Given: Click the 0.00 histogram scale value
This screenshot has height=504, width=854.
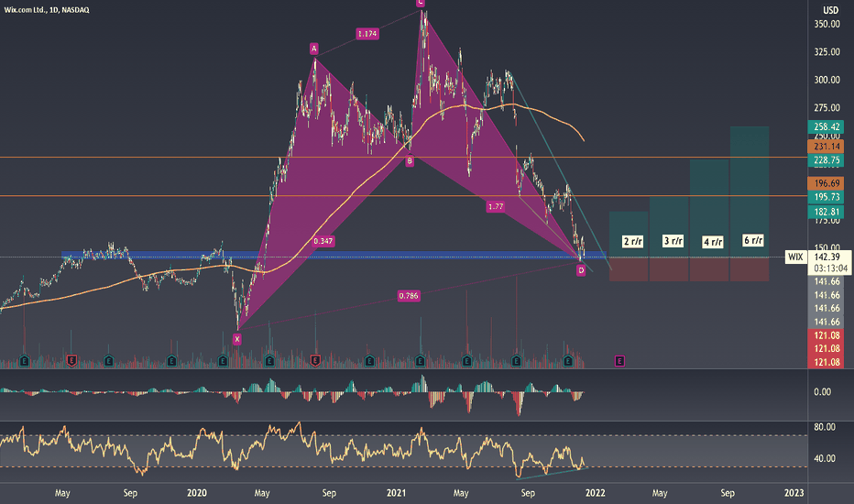Looking at the screenshot, I should 823,392.
